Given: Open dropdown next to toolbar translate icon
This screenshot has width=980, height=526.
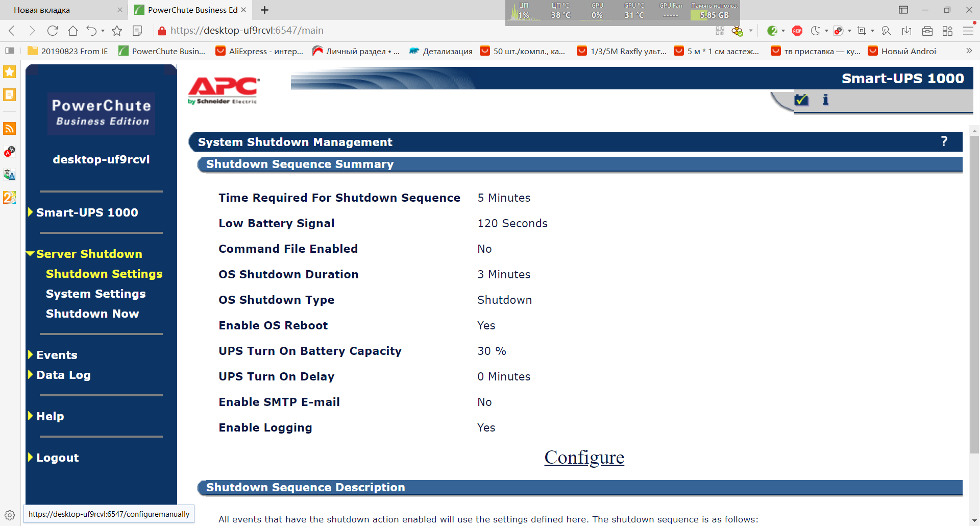Looking at the screenshot, I should [x=849, y=31].
